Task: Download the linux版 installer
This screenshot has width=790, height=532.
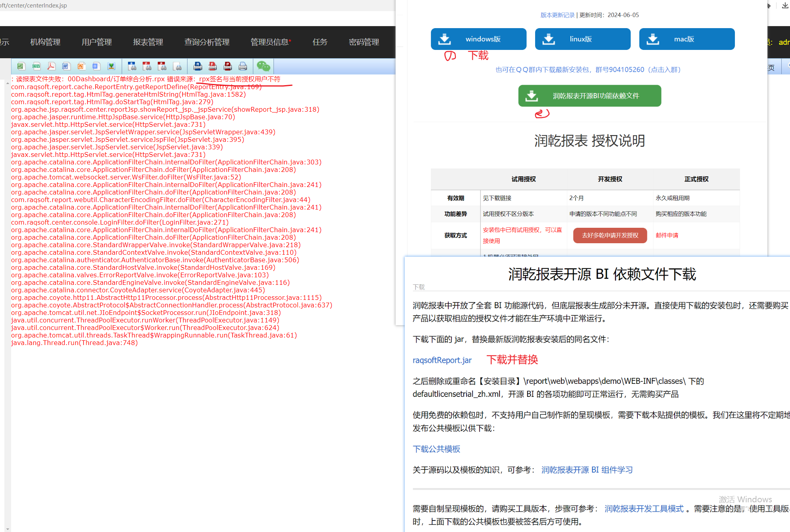Action: click(x=582, y=39)
